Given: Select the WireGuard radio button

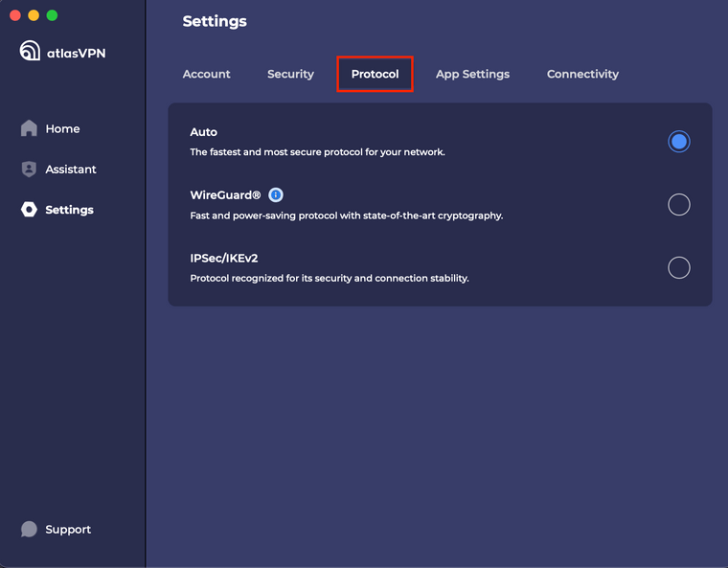Looking at the screenshot, I should 679,204.
